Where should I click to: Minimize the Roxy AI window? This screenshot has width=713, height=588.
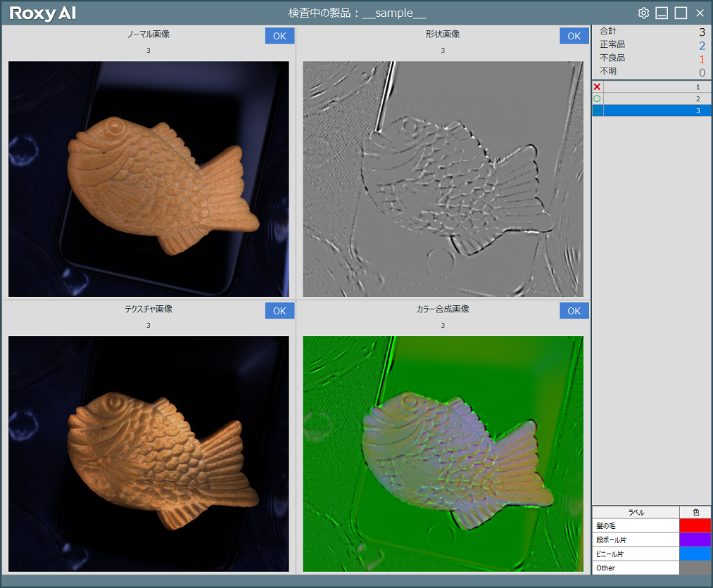coord(662,13)
